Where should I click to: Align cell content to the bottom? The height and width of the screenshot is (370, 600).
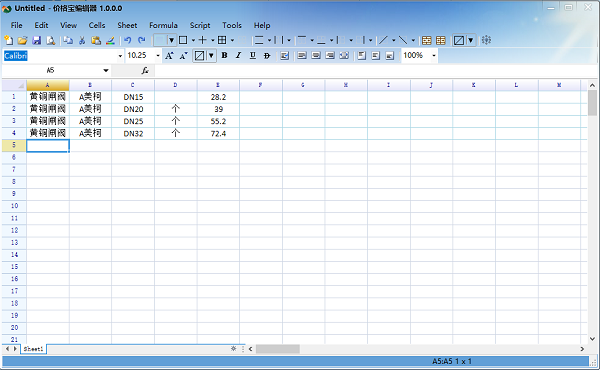pos(390,56)
